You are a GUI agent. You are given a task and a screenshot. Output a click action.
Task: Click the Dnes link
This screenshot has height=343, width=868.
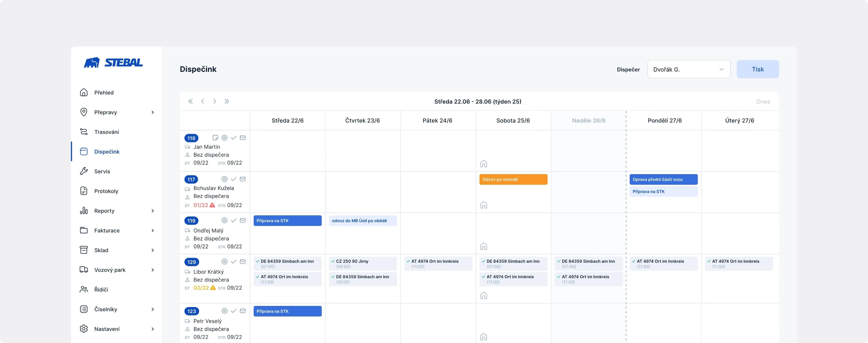[763, 102]
